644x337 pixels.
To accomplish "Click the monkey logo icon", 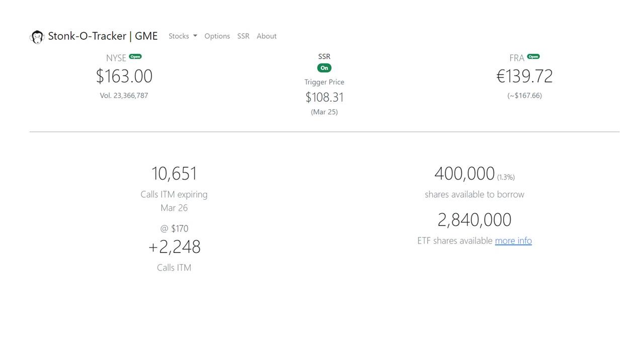I will pyautogui.click(x=37, y=37).
